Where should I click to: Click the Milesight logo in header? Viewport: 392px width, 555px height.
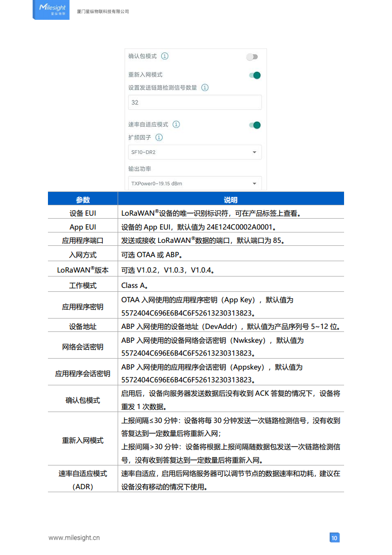pos(51,9)
